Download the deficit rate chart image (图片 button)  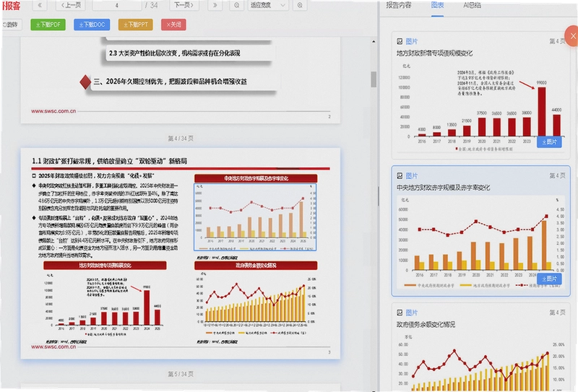(x=549, y=279)
